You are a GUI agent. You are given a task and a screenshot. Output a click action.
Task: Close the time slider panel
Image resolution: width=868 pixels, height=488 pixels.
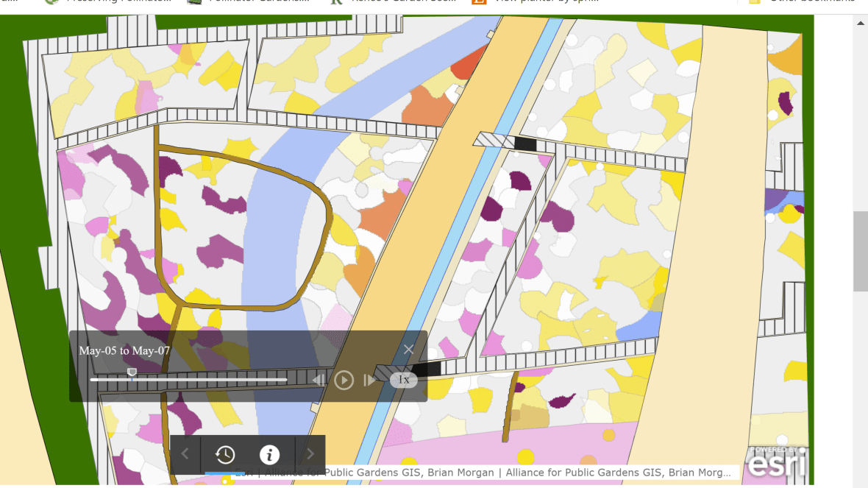(x=408, y=350)
